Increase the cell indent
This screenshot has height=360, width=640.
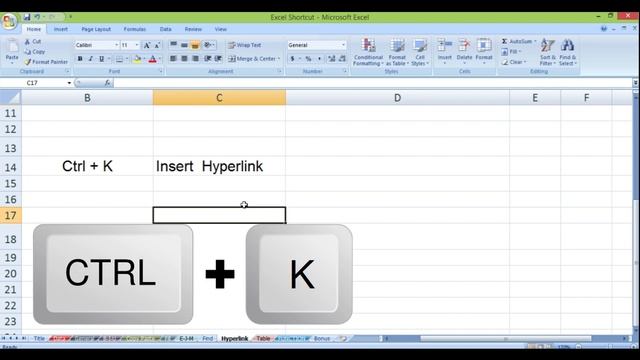click(x=218, y=59)
